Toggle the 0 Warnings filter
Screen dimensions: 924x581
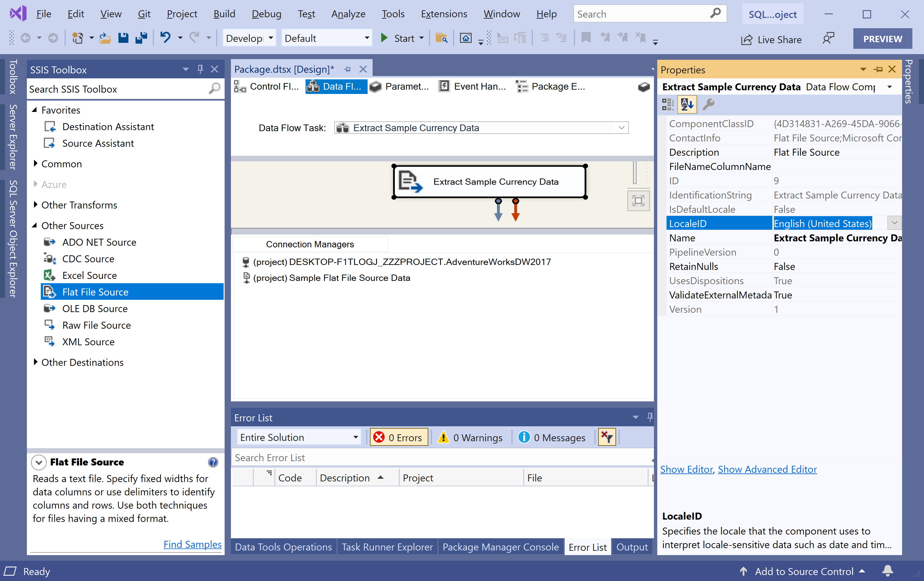point(470,437)
